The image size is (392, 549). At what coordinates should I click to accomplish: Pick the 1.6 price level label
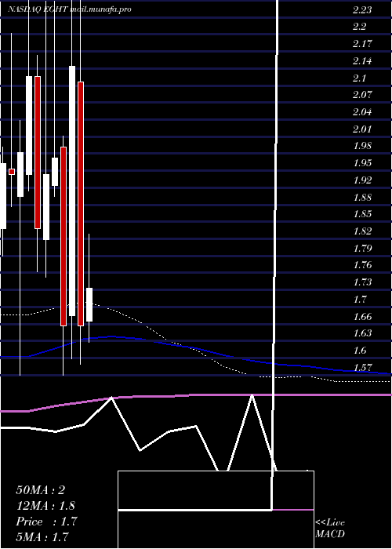[359, 351]
